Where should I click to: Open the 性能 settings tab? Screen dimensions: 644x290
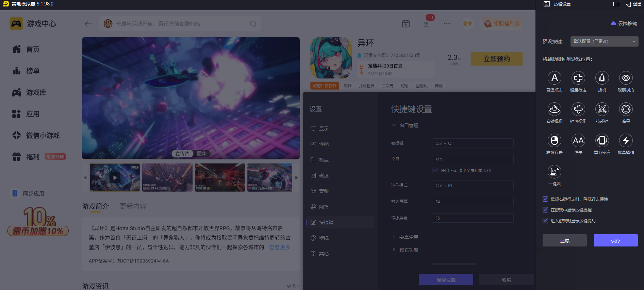click(340, 144)
